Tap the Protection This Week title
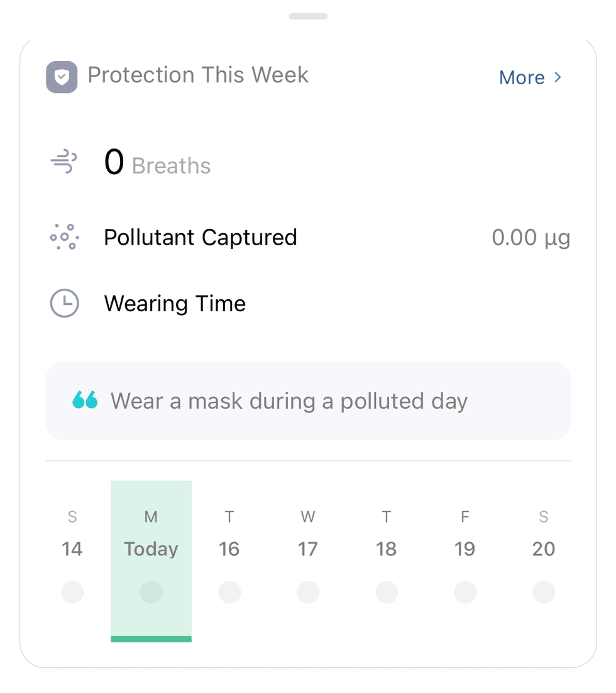 pos(198,75)
